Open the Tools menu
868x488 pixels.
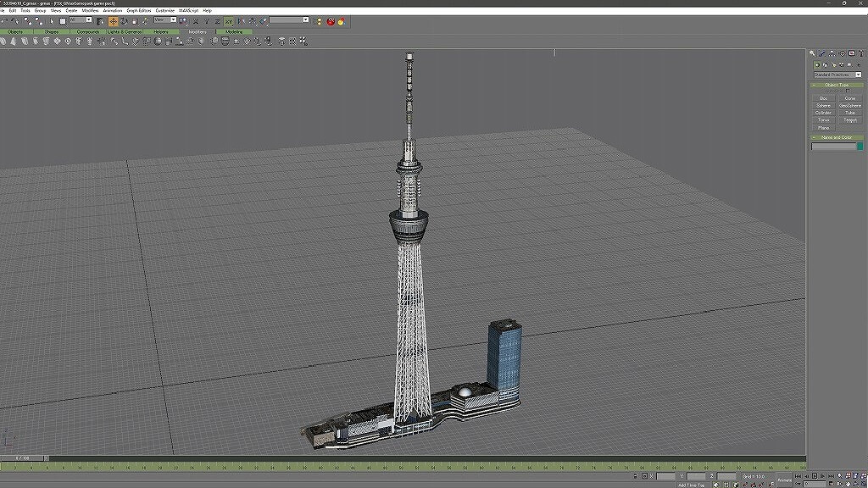[x=25, y=10]
